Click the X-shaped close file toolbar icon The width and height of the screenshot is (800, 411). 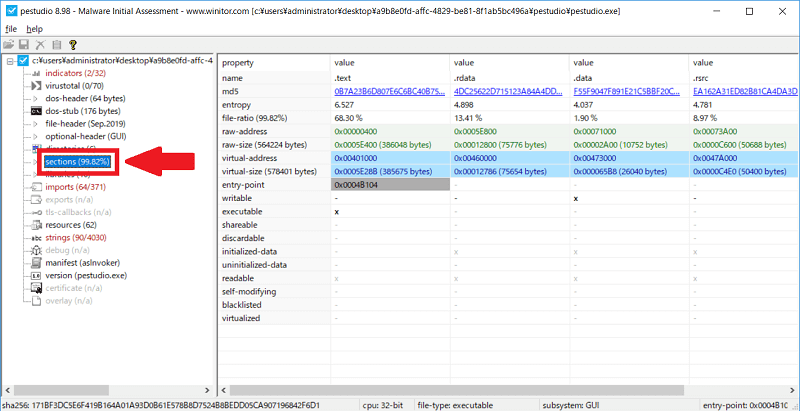click(x=40, y=45)
